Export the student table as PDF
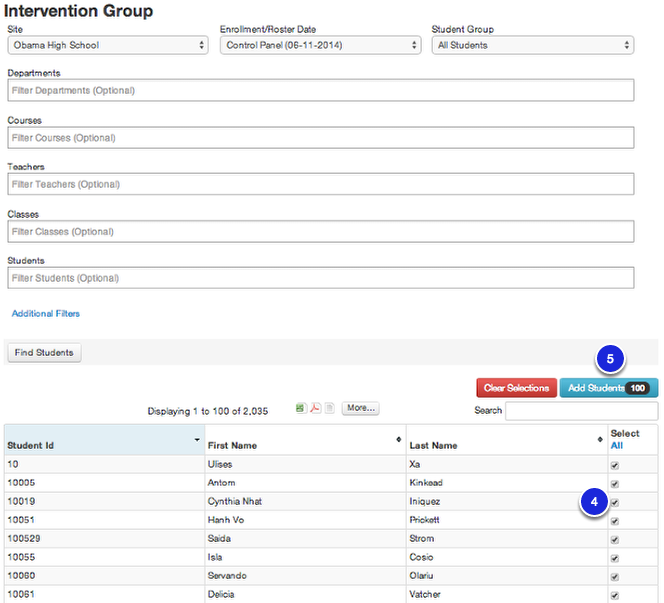This screenshot has height=603, width=664. pos(315,408)
